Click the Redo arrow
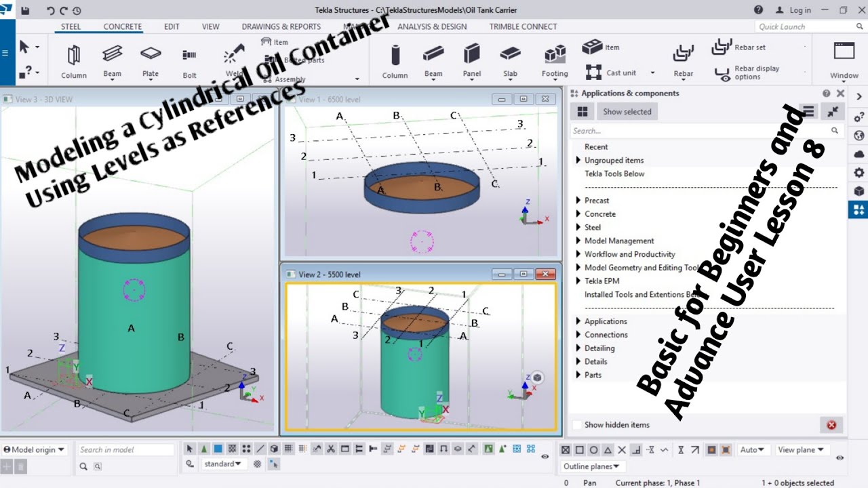 [x=64, y=10]
